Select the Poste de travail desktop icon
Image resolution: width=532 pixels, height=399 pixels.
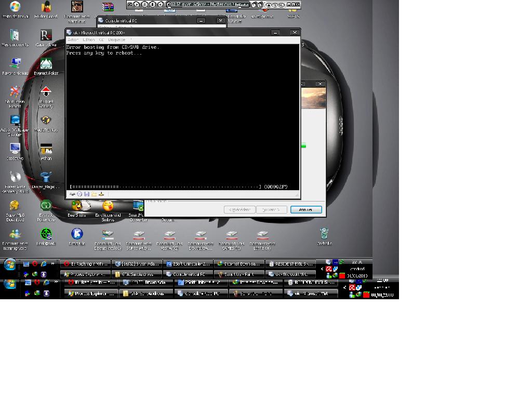point(15,9)
